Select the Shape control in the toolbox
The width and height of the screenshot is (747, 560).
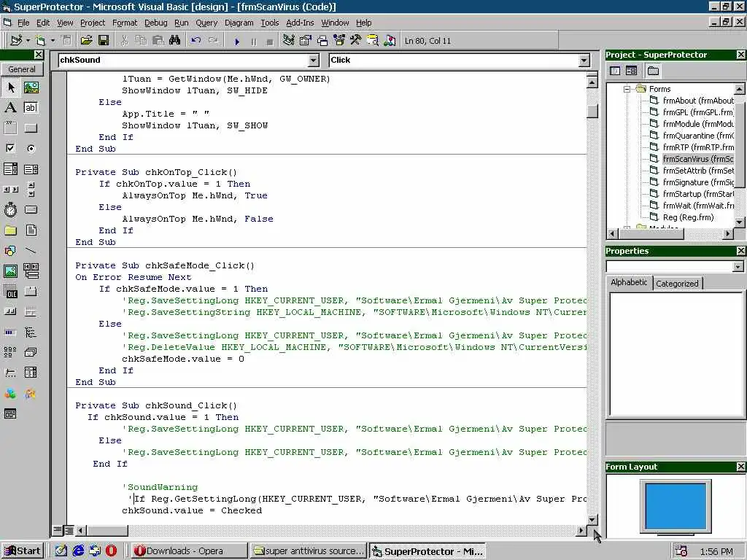tap(10, 251)
